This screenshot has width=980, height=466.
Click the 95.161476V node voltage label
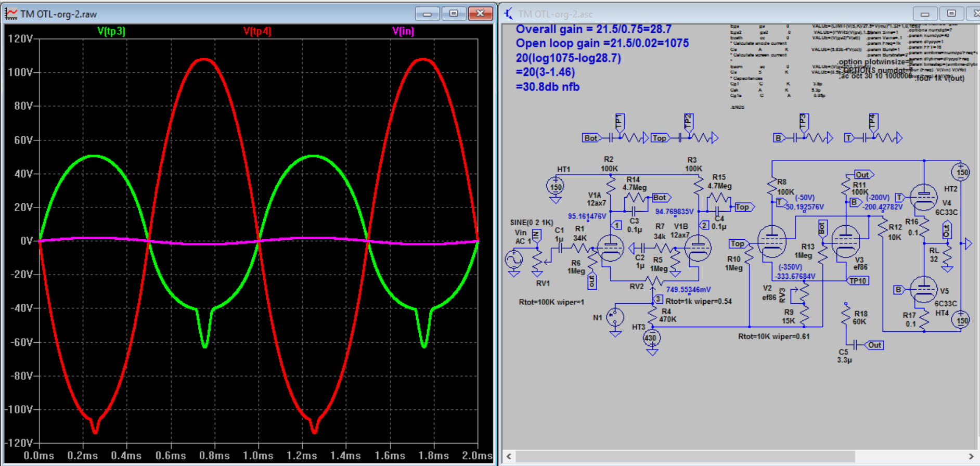coord(587,216)
